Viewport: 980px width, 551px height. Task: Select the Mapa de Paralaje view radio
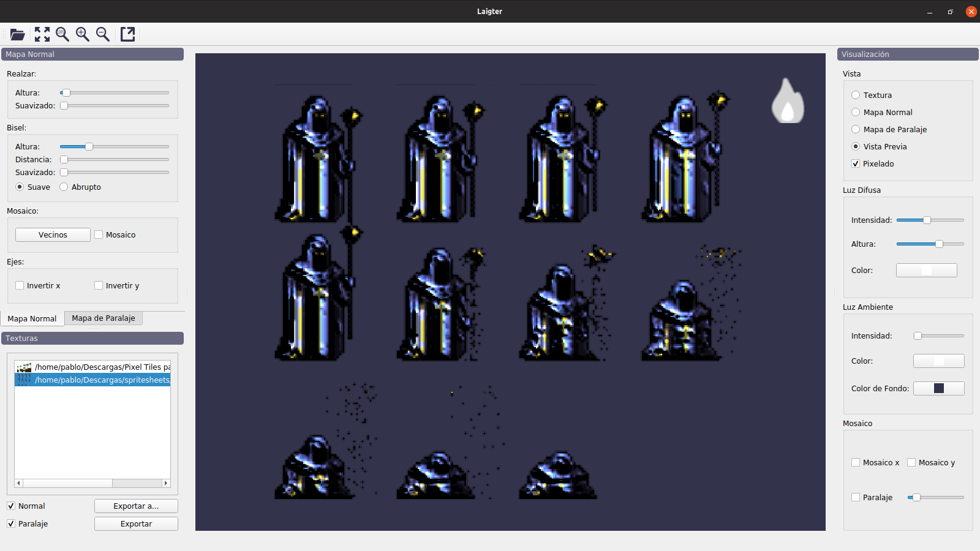(x=889, y=130)
